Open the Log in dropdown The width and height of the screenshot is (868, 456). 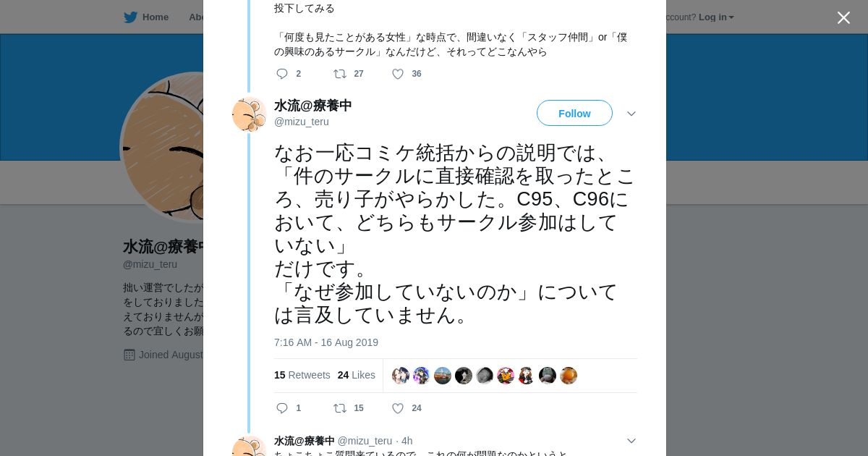[x=716, y=17]
